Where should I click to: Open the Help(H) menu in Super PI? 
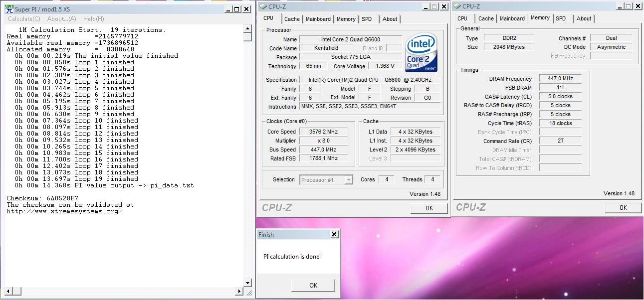(x=94, y=19)
